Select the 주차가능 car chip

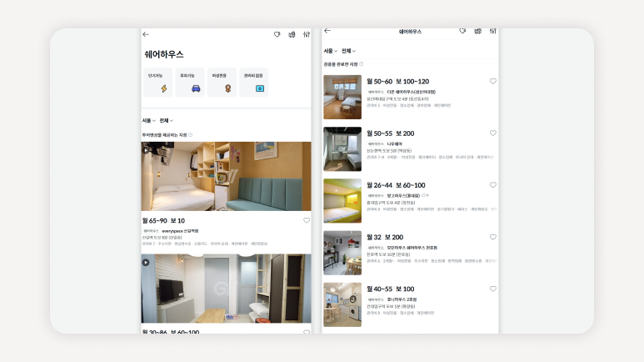pos(190,83)
